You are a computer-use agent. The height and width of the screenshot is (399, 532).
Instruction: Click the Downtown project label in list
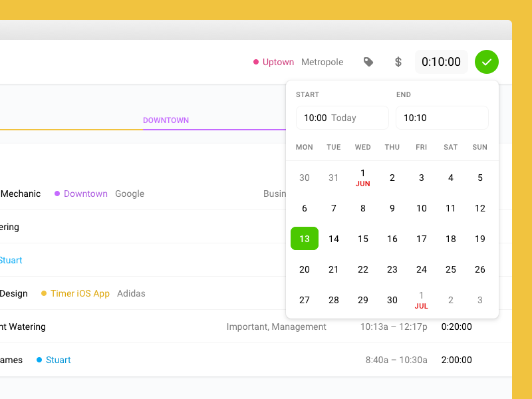click(x=85, y=194)
